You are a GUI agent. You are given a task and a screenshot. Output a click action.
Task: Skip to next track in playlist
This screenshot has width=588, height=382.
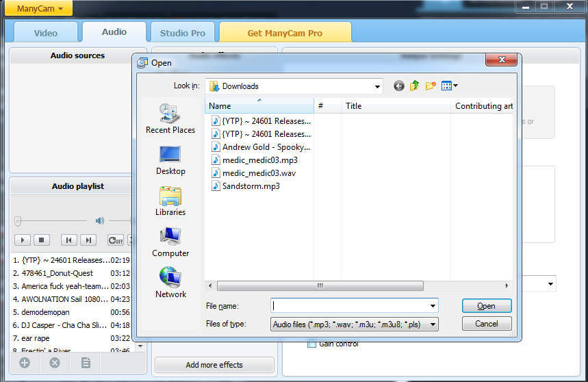[x=88, y=240]
